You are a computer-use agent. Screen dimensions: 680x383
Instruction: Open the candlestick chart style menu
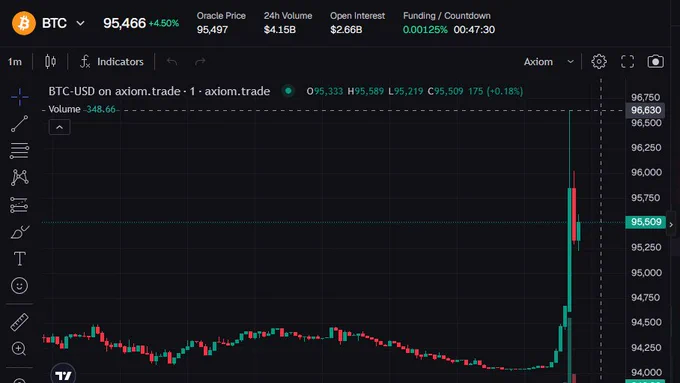coord(50,62)
